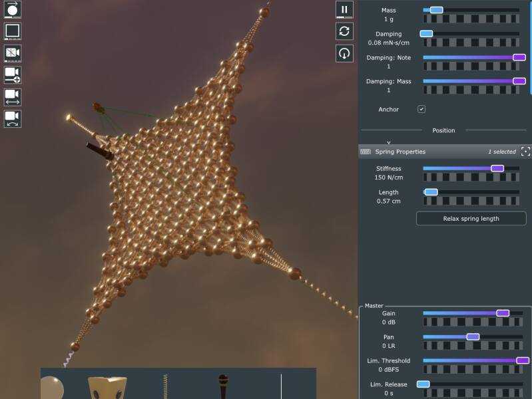Click the reset circular arrow icon

(x=344, y=53)
